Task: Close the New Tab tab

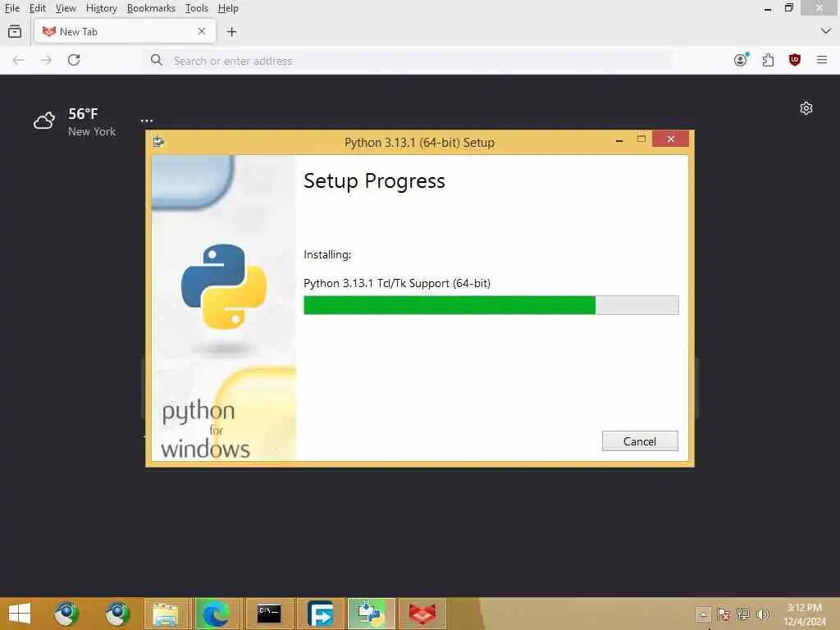Action: [202, 32]
